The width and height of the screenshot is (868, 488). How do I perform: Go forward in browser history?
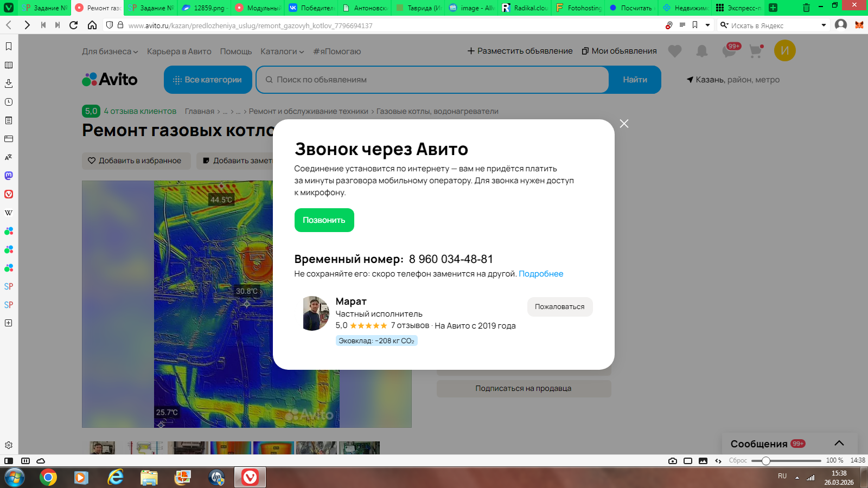pyautogui.click(x=27, y=25)
